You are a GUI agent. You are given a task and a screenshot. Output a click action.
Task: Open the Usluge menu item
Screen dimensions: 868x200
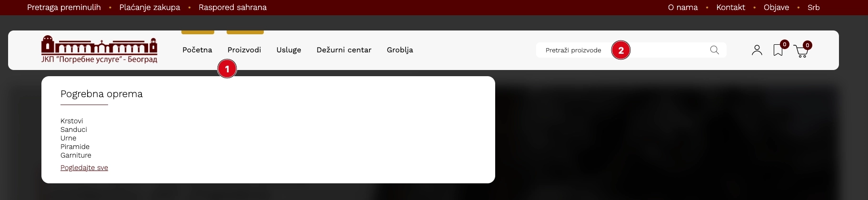289,50
